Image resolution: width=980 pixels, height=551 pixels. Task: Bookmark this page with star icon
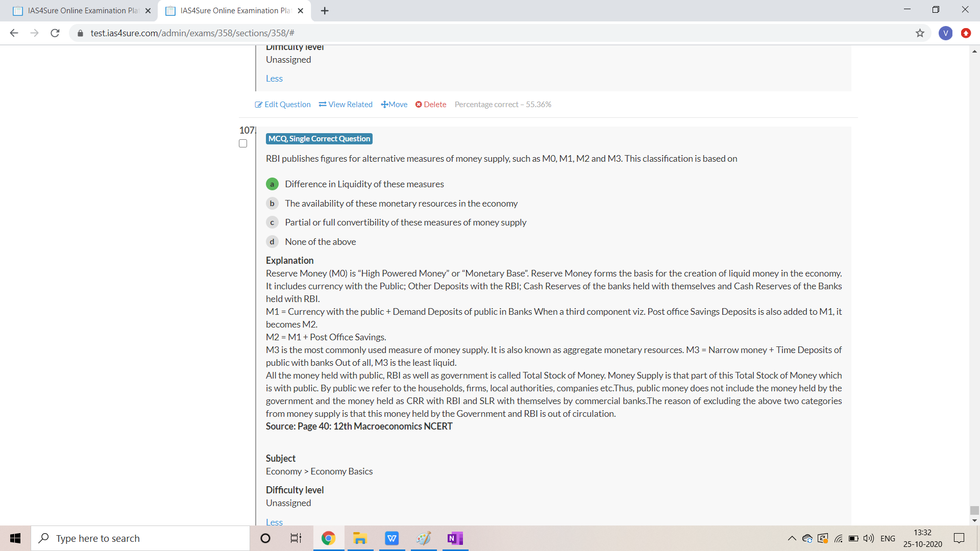tap(920, 33)
